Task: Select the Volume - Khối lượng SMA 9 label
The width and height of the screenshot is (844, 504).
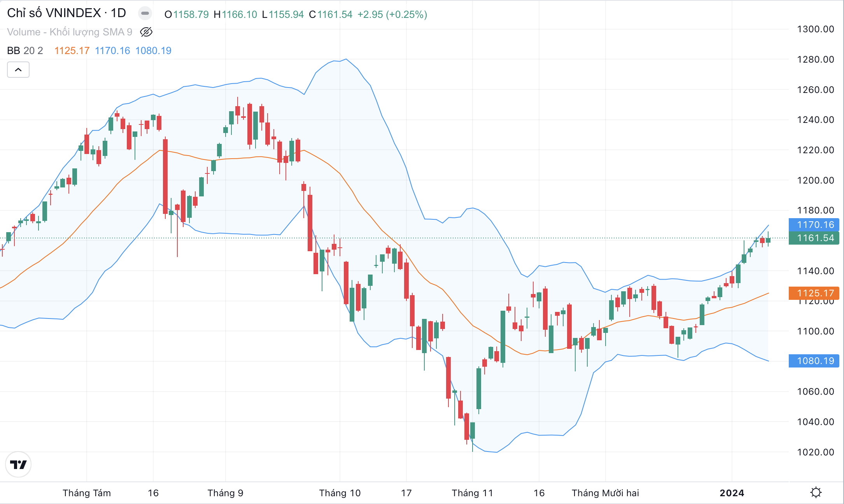Action: pos(70,32)
